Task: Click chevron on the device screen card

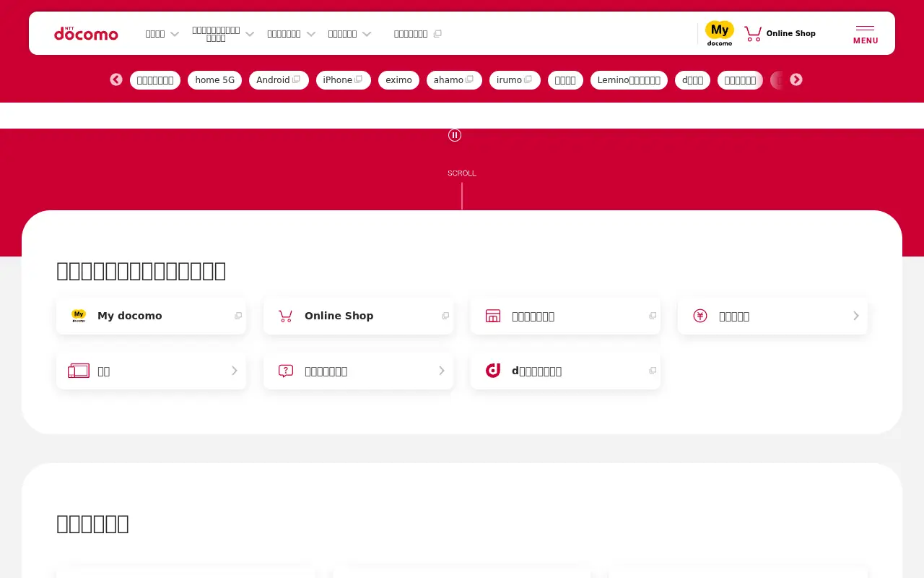Action: pyautogui.click(x=235, y=371)
